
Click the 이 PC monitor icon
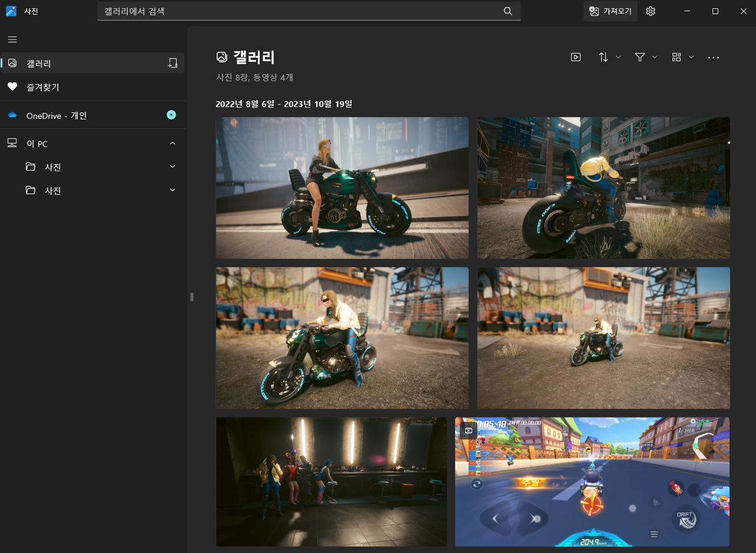click(12, 144)
